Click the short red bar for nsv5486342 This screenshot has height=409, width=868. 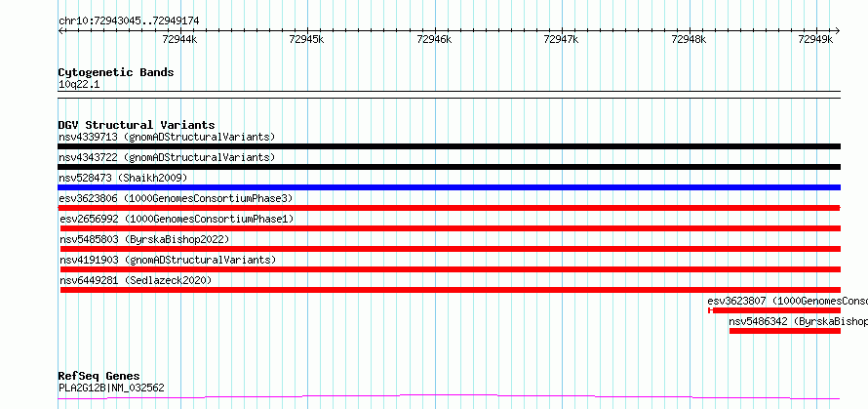pos(785,331)
